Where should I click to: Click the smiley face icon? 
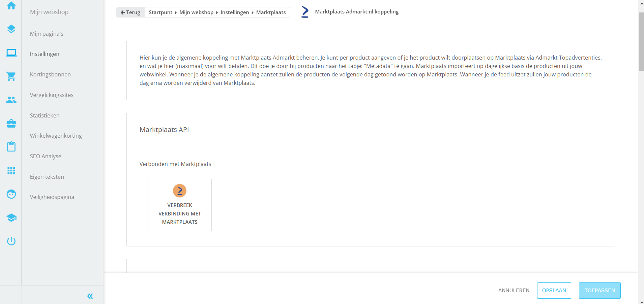[11, 194]
